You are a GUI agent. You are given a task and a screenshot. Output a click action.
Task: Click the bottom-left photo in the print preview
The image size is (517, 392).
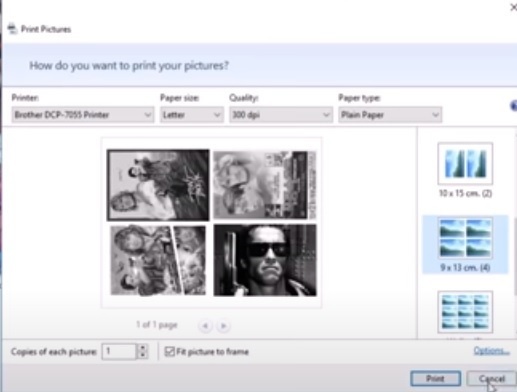[x=158, y=260]
